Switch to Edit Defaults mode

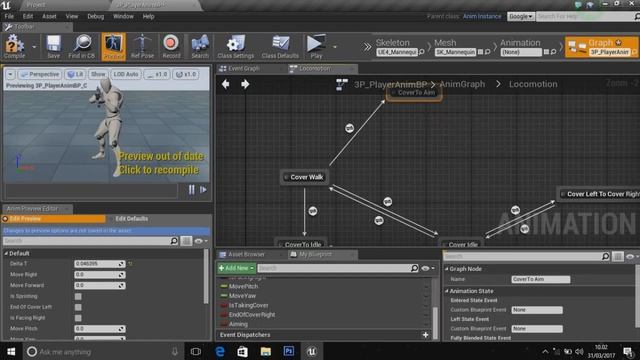coord(131,219)
